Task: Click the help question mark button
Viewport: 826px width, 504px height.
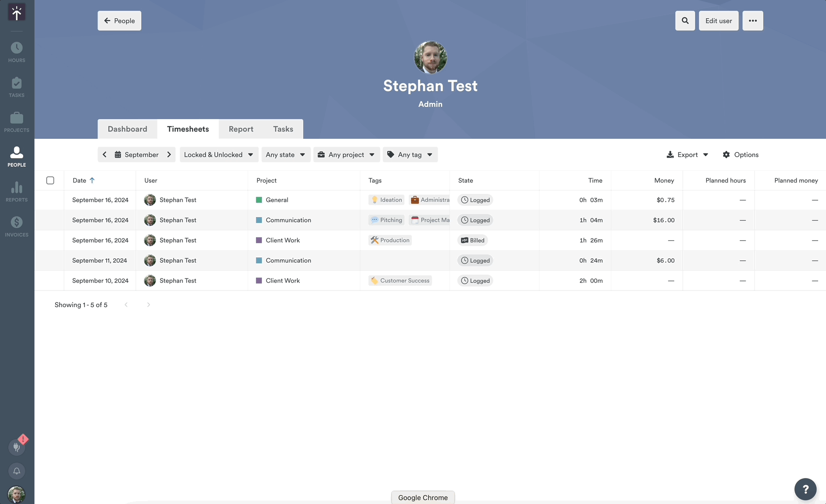Action: 805,489
